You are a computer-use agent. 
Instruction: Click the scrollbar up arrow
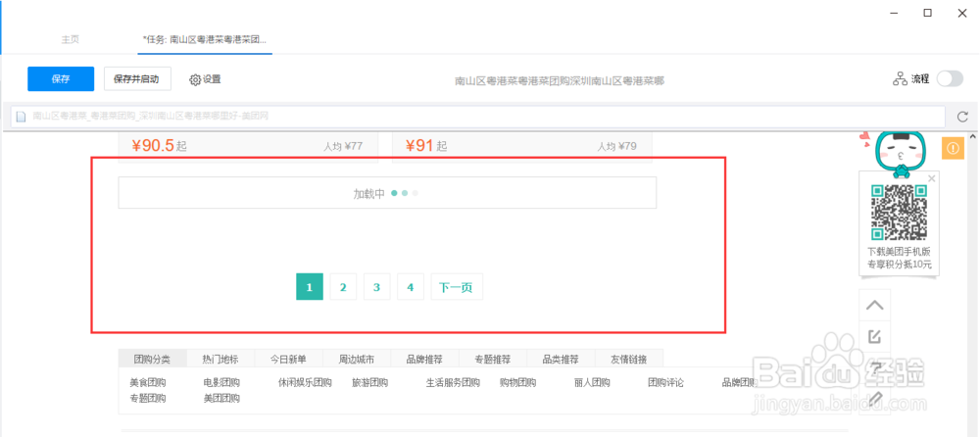973,136
